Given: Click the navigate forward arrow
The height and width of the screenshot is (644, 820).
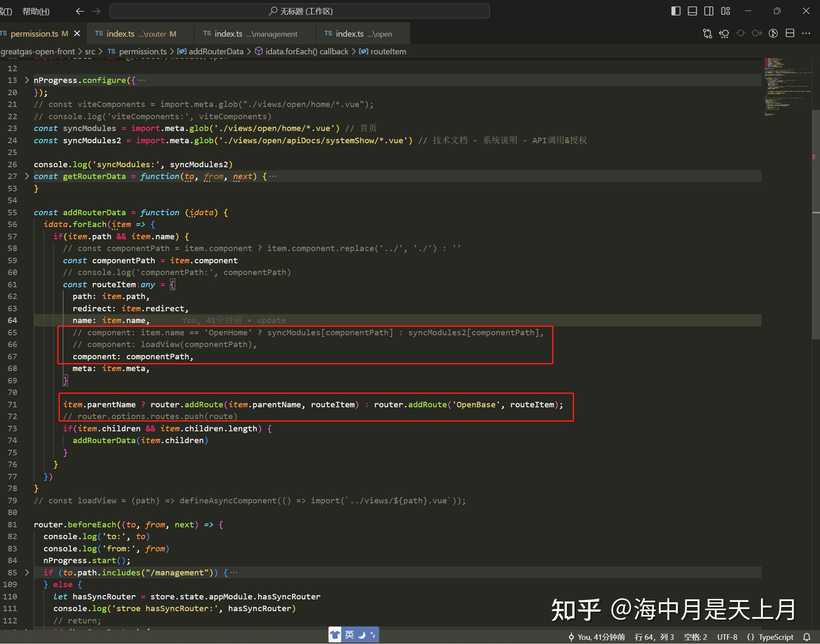Looking at the screenshot, I should point(96,11).
